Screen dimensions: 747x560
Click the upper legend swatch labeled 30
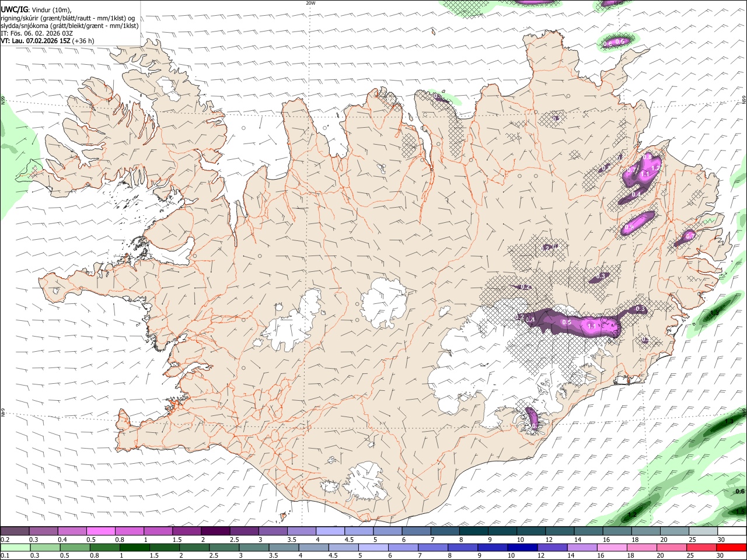[731, 531]
